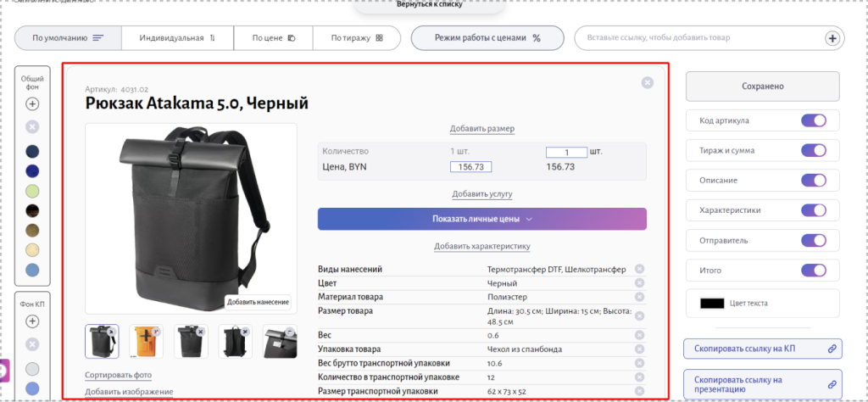Remove the Виды нанесений characteristic row
This screenshot has height=402, width=868.
[639, 269]
